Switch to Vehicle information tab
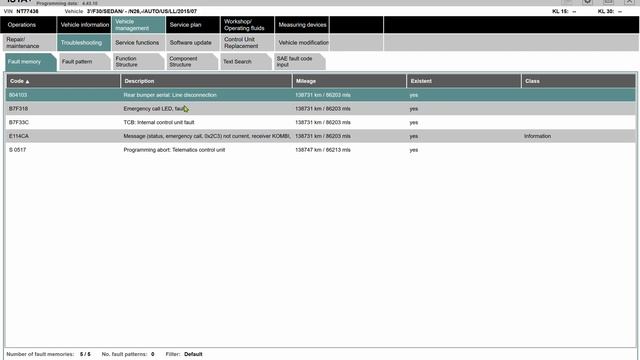 (x=84, y=25)
